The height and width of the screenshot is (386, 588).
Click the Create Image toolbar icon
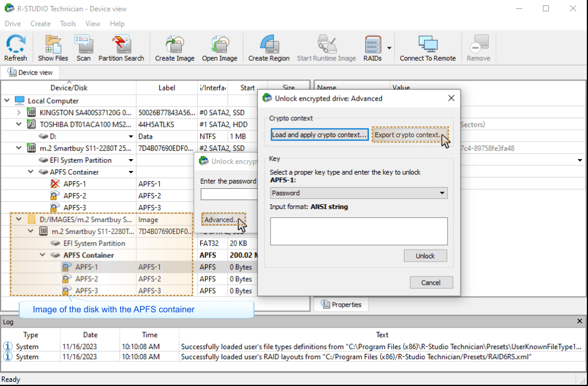[175, 48]
